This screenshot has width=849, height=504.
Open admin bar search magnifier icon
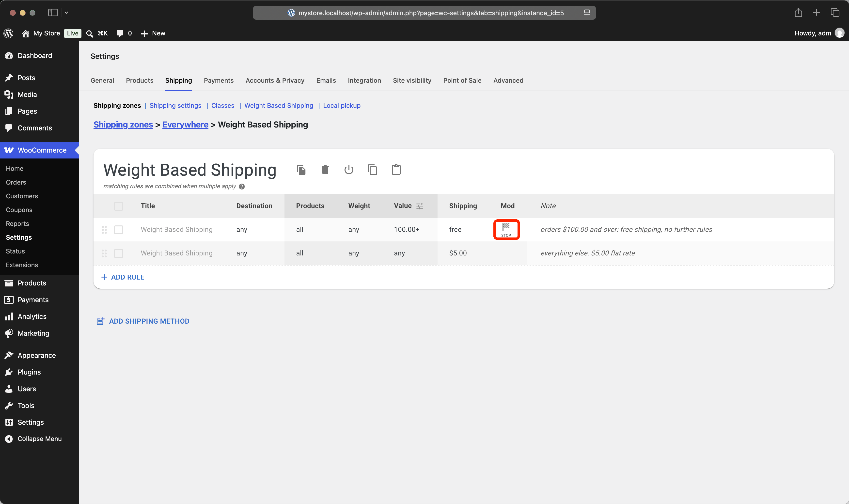point(90,33)
